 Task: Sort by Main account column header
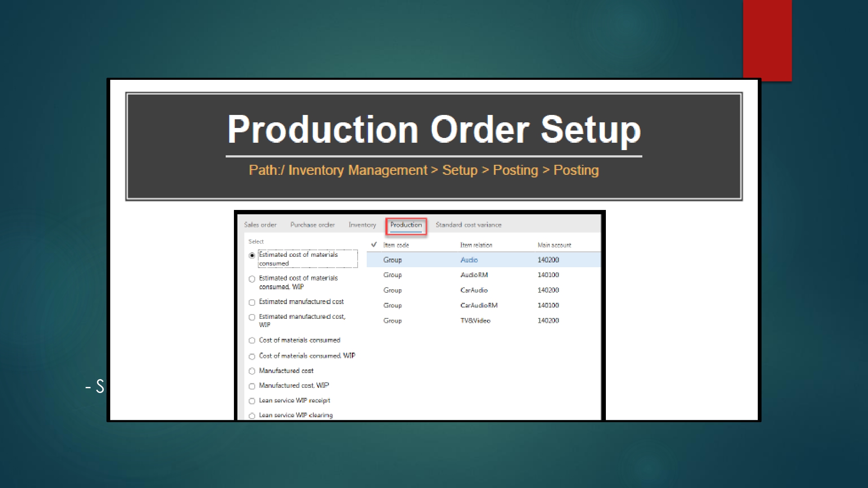pos(554,245)
